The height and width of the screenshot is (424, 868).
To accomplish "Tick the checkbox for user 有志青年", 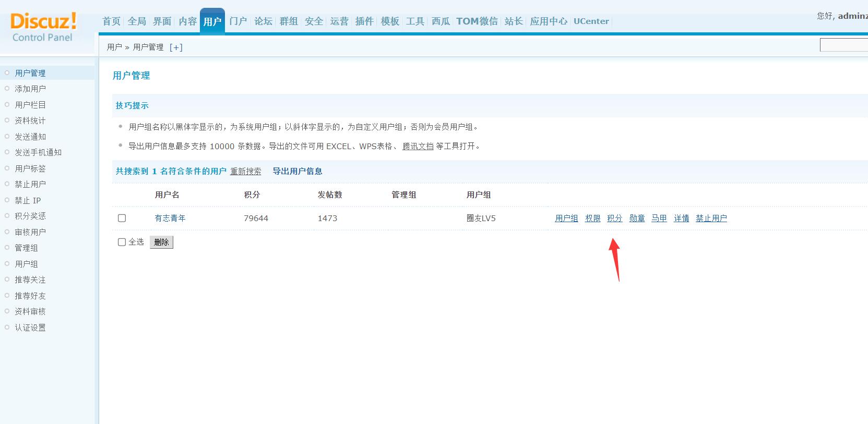I will pos(122,218).
